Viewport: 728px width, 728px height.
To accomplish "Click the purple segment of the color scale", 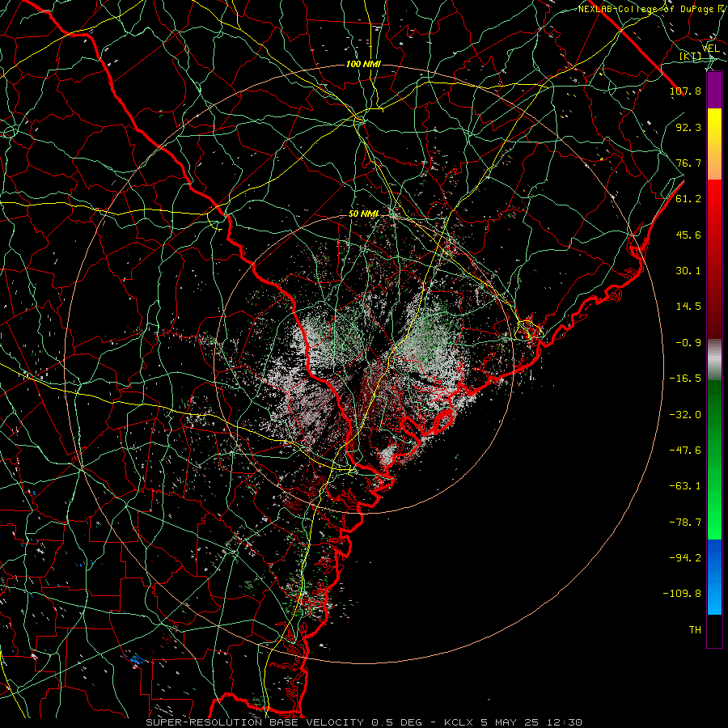I will pyautogui.click(x=714, y=91).
